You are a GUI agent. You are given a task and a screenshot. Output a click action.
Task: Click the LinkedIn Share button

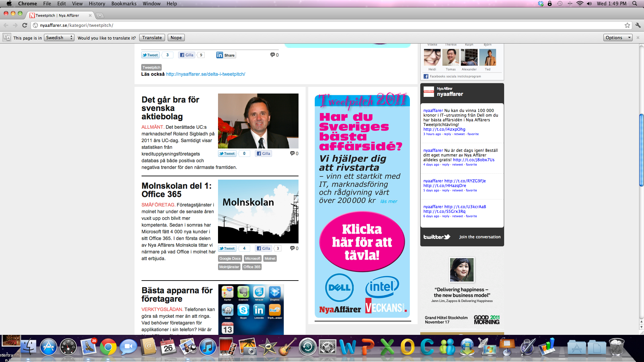click(x=226, y=55)
